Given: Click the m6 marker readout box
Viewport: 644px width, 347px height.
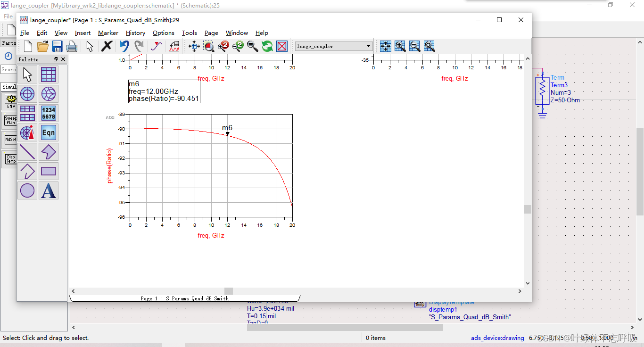Looking at the screenshot, I should 164,91.
